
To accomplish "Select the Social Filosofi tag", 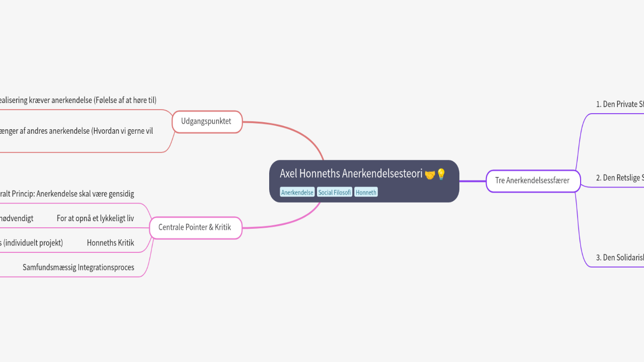I will [335, 193].
